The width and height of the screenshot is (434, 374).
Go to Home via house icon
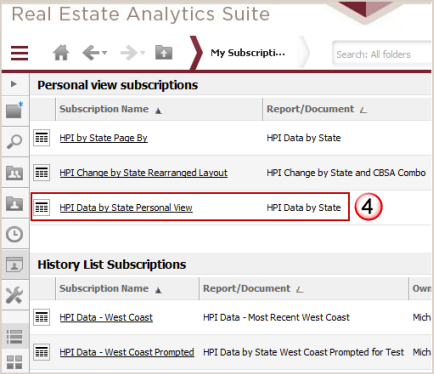coord(61,53)
